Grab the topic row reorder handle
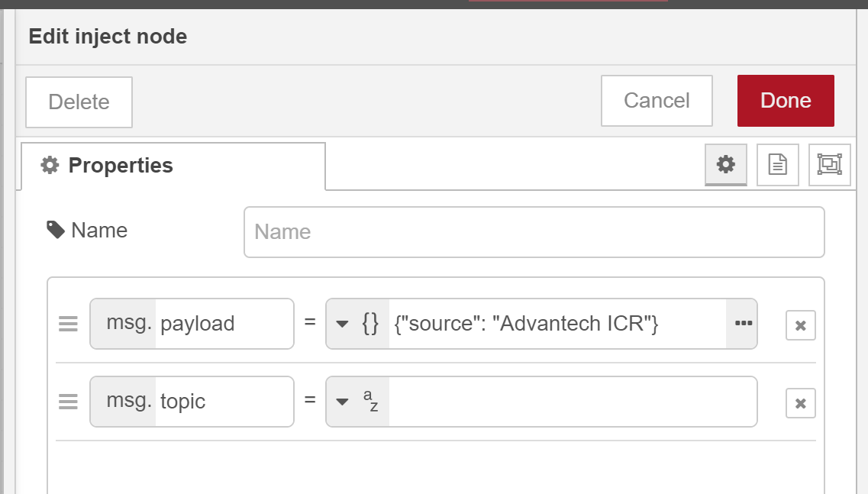868x494 pixels. pos(68,402)
